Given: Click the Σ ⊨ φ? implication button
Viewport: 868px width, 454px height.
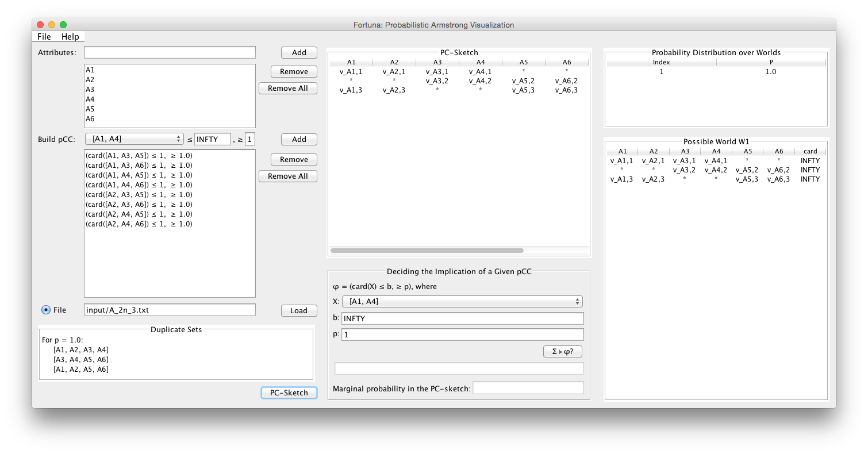Looking at the screenshot, I should coord(563,351).
